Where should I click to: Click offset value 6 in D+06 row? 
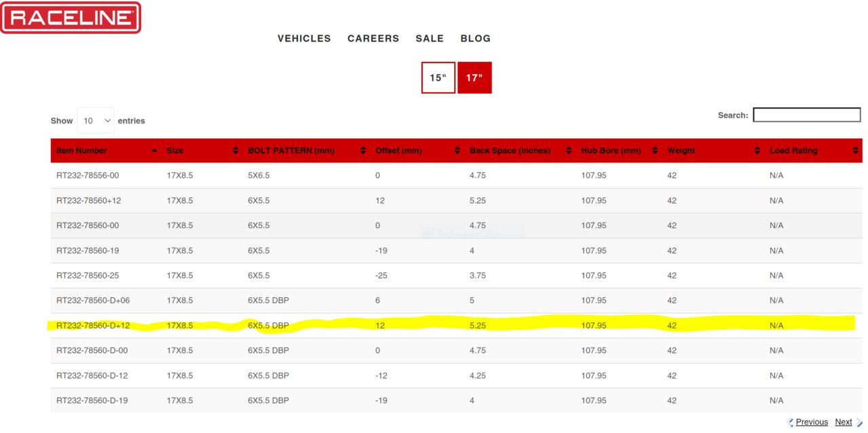click(x=378, y=300)
